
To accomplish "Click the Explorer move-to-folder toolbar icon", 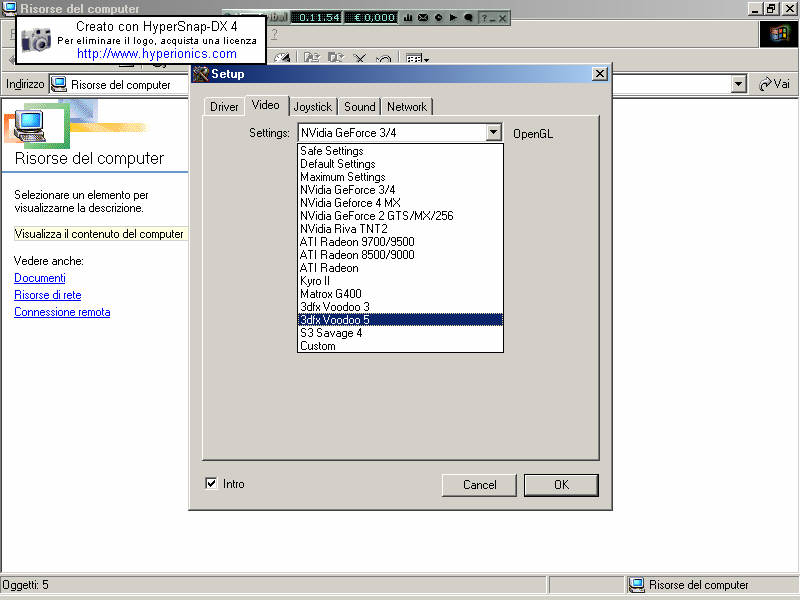I will tap(312, 58).
